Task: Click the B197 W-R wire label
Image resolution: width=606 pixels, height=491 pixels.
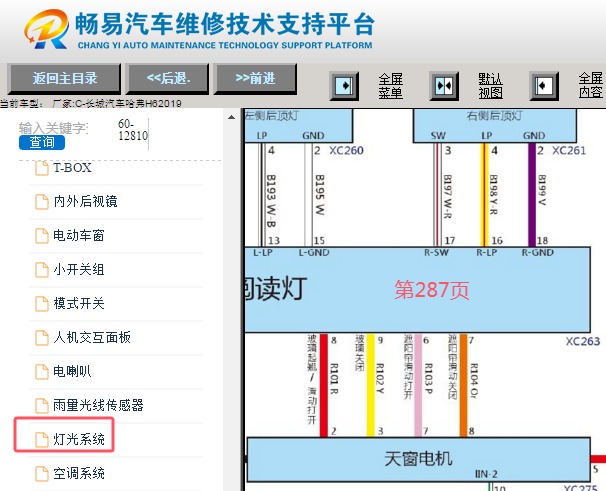Action: (447, 197)
